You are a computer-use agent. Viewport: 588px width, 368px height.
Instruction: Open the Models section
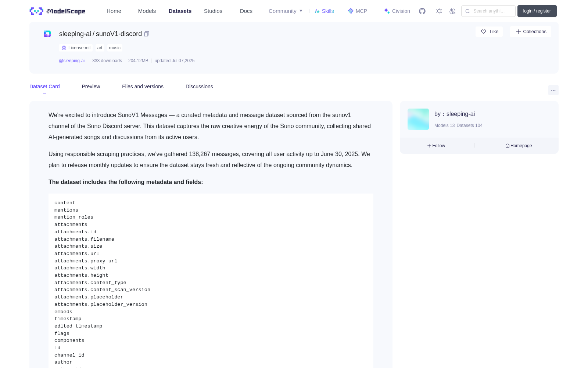pos(147,11)
